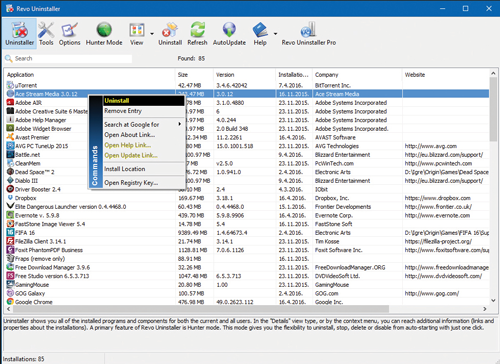
Task: Click horizontal scrollbar left arrow
Action: (x=9, y=309)
